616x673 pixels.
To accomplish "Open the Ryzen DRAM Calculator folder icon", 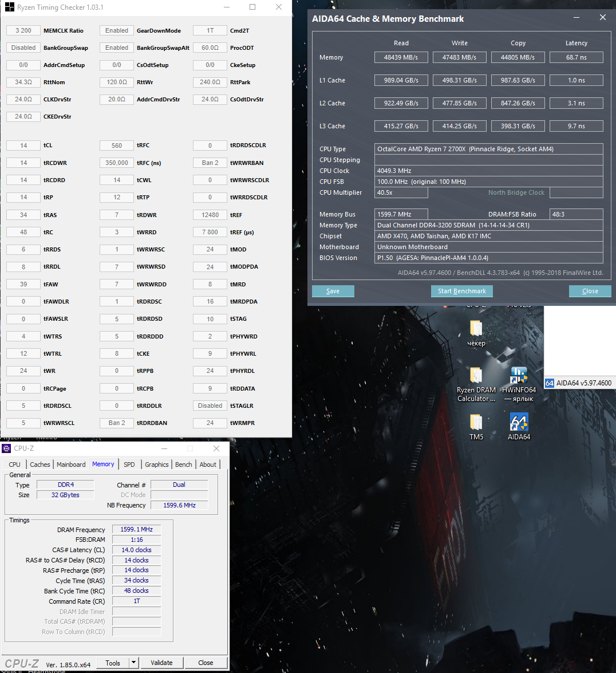I will 476,375.
